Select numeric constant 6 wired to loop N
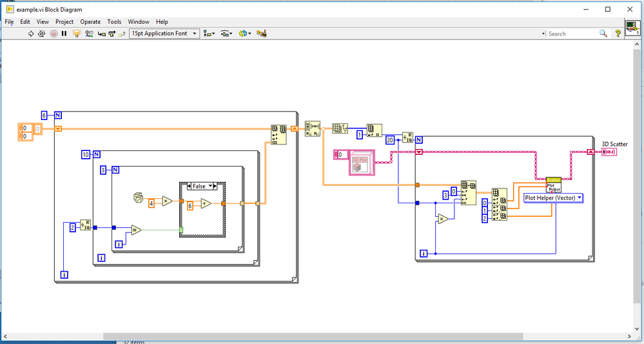644x344 pixels. pos(44,116)
